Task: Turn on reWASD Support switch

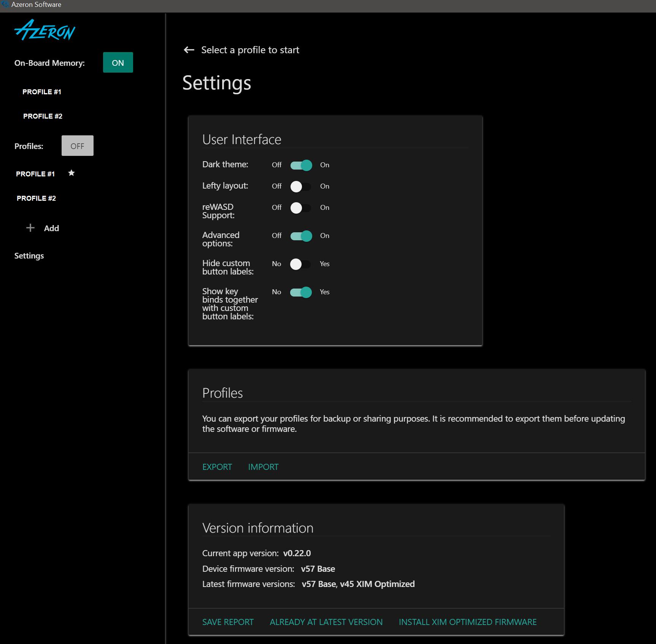Action: coord(301,208)
